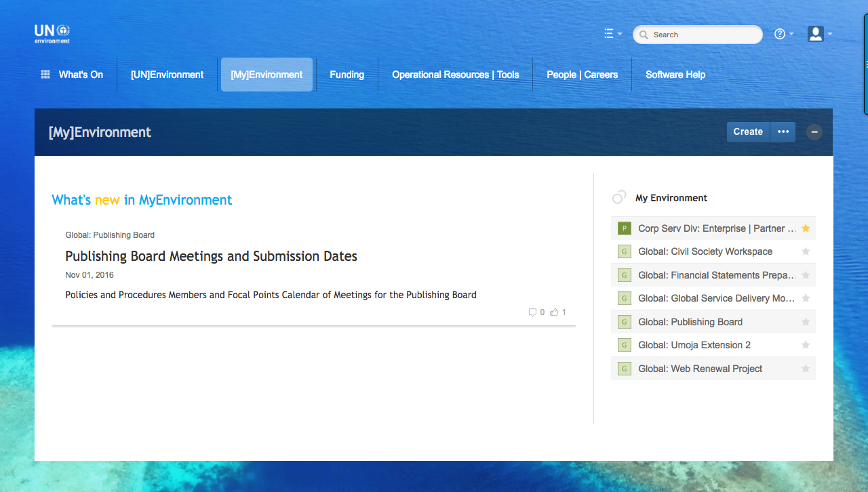Click the My Environment circular header icon
Viewport: 868px width, 492px height.
619,198
